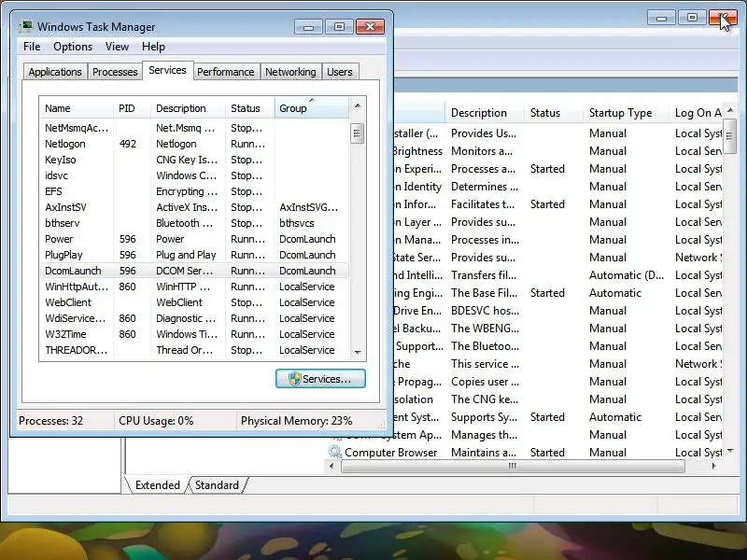Select the NetMsmqAc... service row
The image size is (747, 560).
coord(194,128)
